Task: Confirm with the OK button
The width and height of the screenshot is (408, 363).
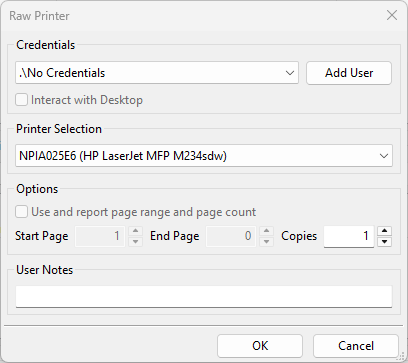Action: coord(260,346)
